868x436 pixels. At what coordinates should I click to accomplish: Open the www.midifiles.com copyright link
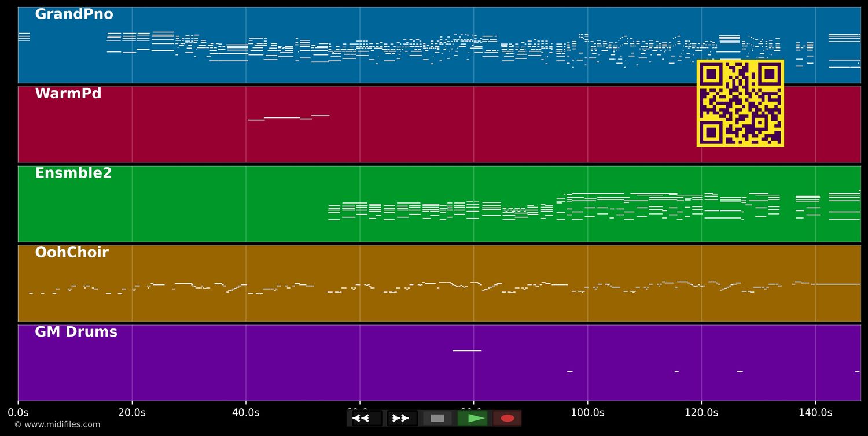[57, 424]
